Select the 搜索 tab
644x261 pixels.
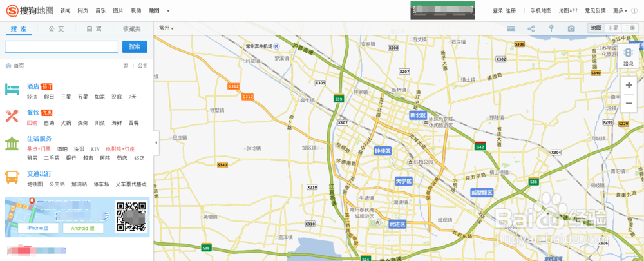click(19, 29)
